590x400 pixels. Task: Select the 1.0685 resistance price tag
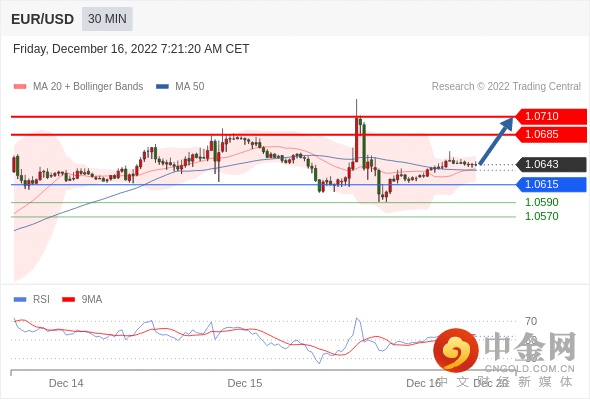point(551,134)
